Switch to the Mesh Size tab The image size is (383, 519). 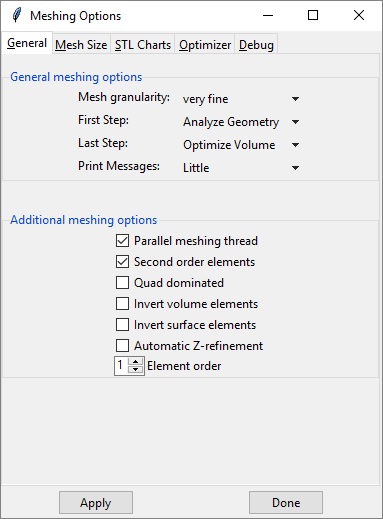click(81, 45)
